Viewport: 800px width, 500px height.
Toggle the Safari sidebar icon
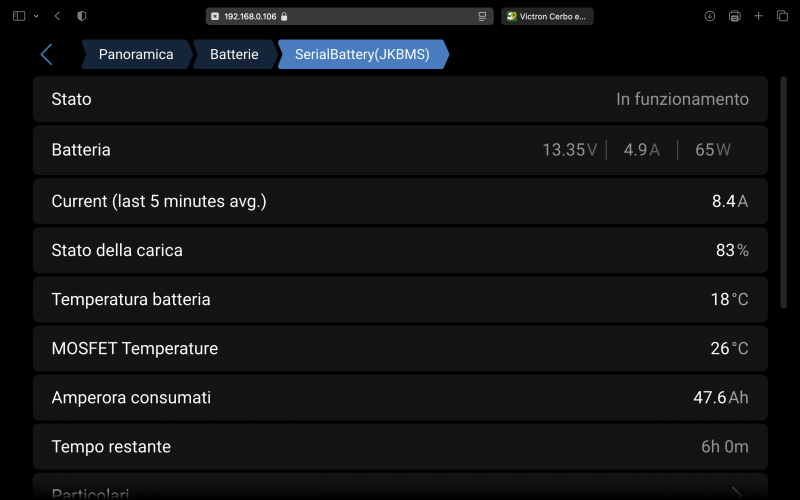(x=19, y=16)
